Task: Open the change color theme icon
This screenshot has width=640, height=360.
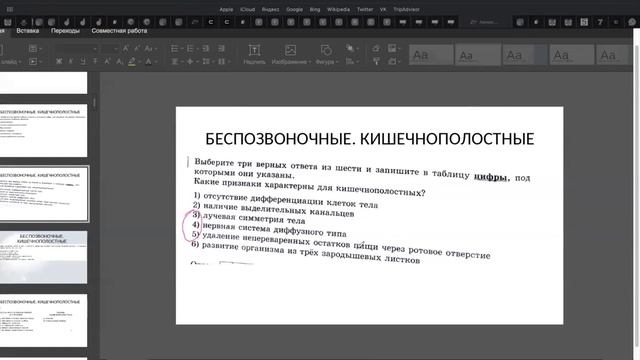Action: [393, 49]
